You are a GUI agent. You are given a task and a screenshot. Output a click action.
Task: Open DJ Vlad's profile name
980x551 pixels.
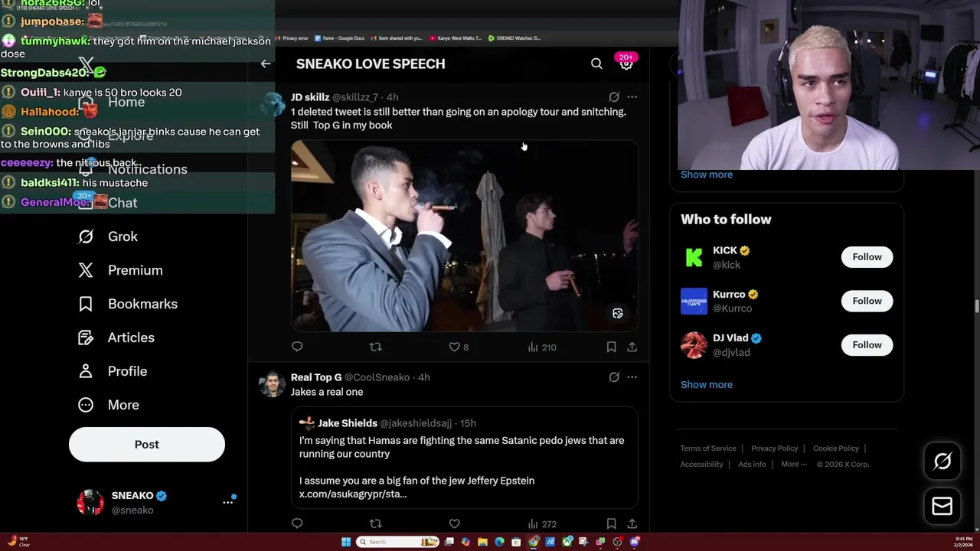click(730, 337)
